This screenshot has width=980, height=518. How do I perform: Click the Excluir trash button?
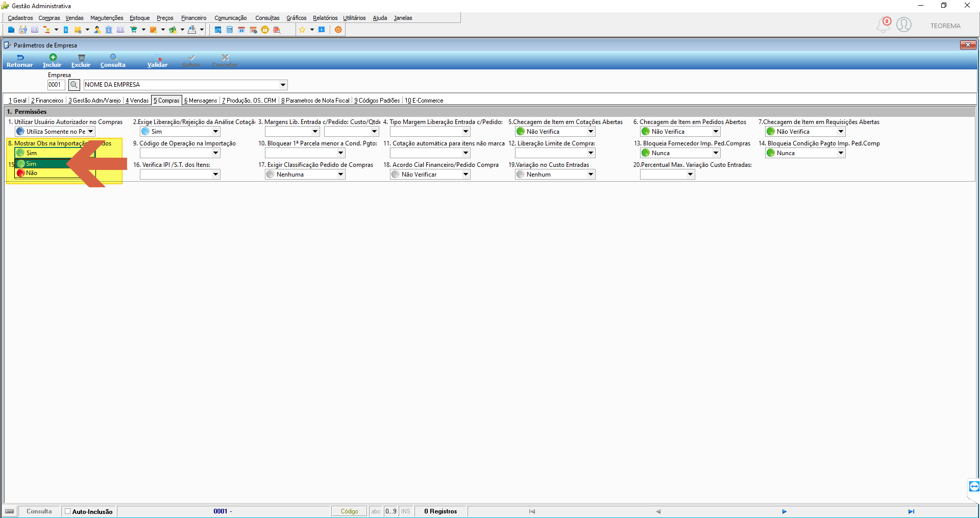coord(81,61)
